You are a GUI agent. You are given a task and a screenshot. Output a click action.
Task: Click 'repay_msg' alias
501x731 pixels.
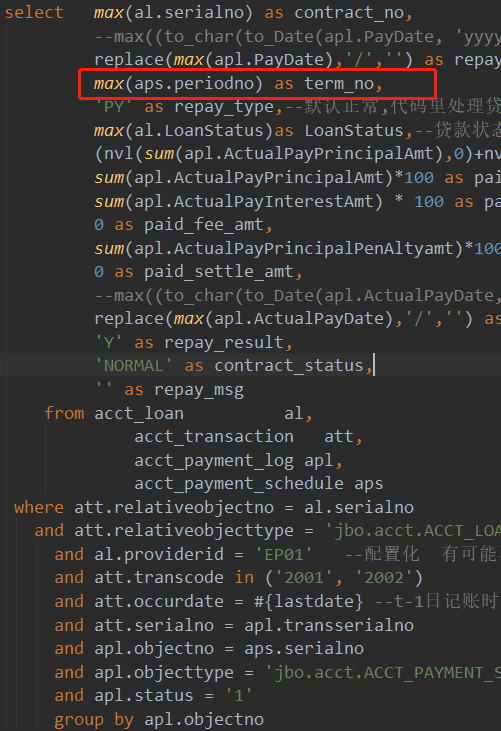coord(199,390)
